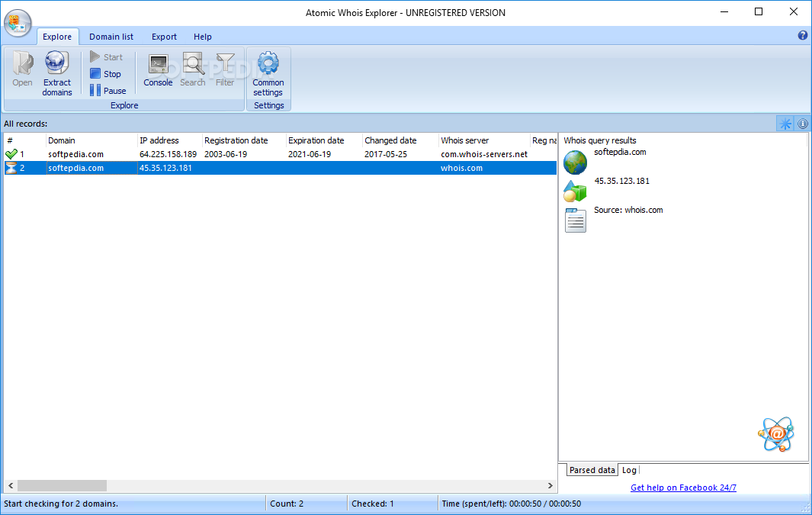The image size is (812, 515).
Task: Click the scroll left arrow
Action: 11,485
